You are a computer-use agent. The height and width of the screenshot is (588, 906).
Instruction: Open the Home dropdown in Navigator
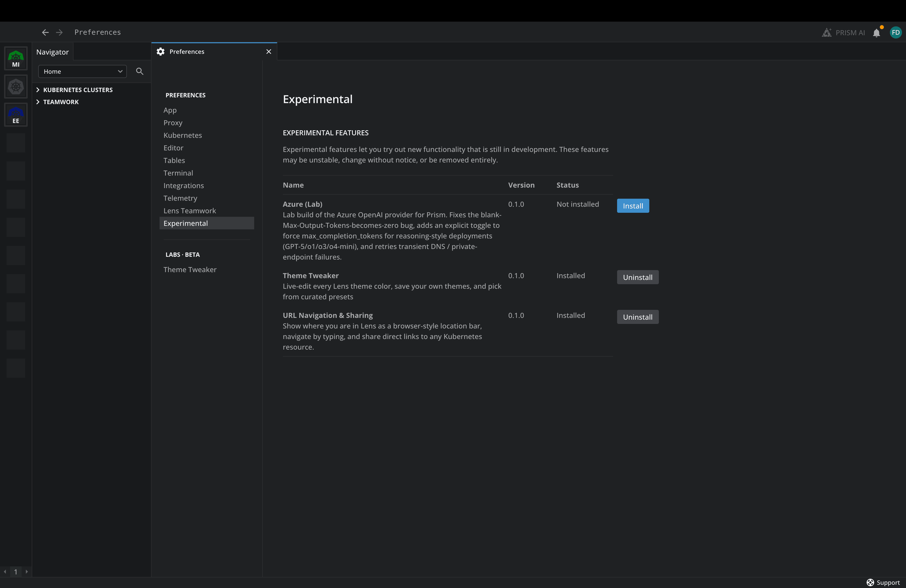coord(82,71)
